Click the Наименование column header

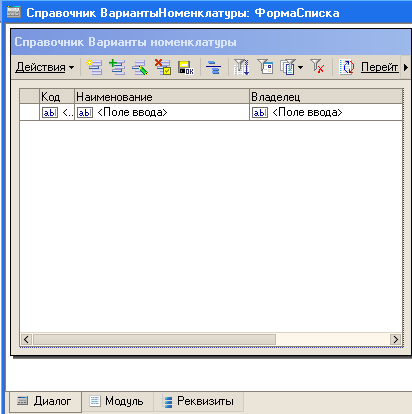click(x=162, y=97)
